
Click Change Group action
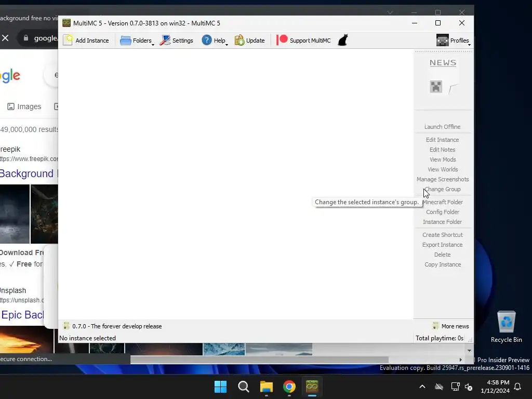443,189
